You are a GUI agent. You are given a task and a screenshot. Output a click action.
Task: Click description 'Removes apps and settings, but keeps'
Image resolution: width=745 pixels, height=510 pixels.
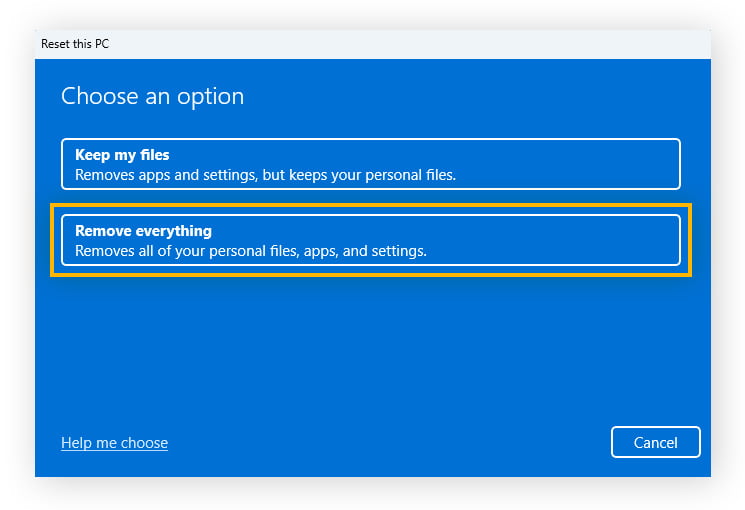click(265, 175)
